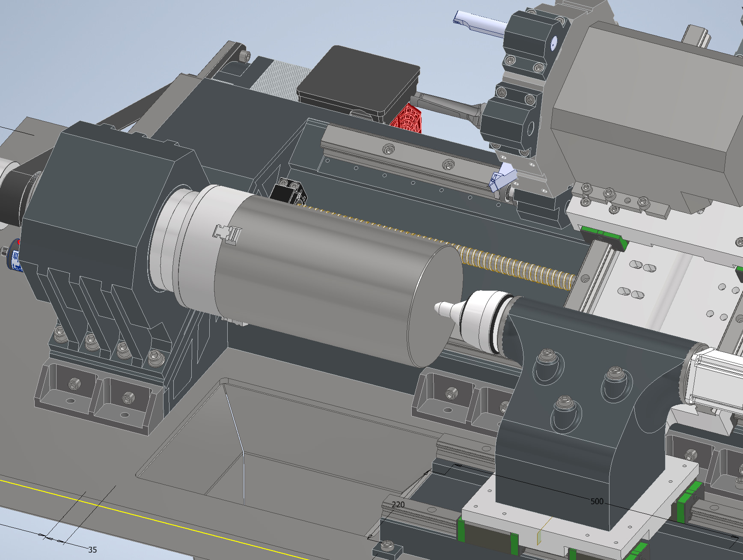Select the 35 dimension text
Screen dimensions: 743x560
pos(92,550)
